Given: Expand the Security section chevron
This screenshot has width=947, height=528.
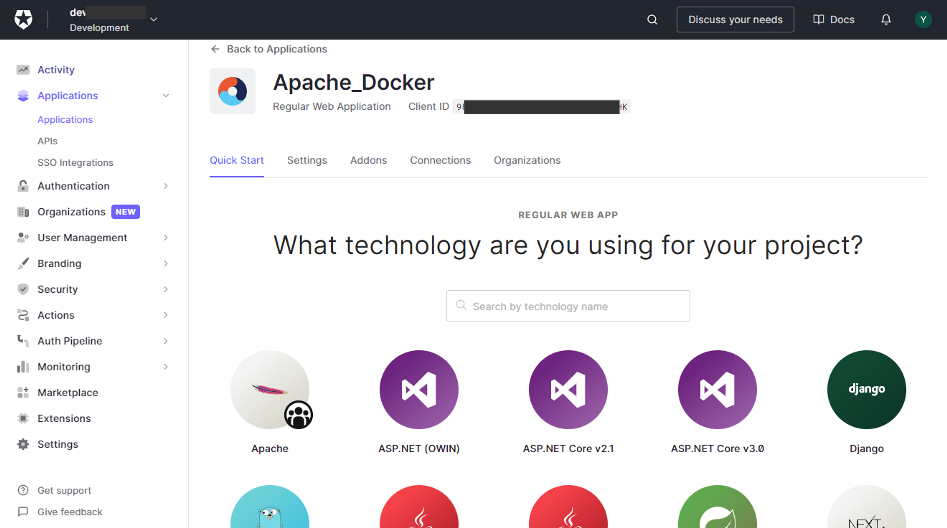Looking at the screenshot, I should coord(166,289).
